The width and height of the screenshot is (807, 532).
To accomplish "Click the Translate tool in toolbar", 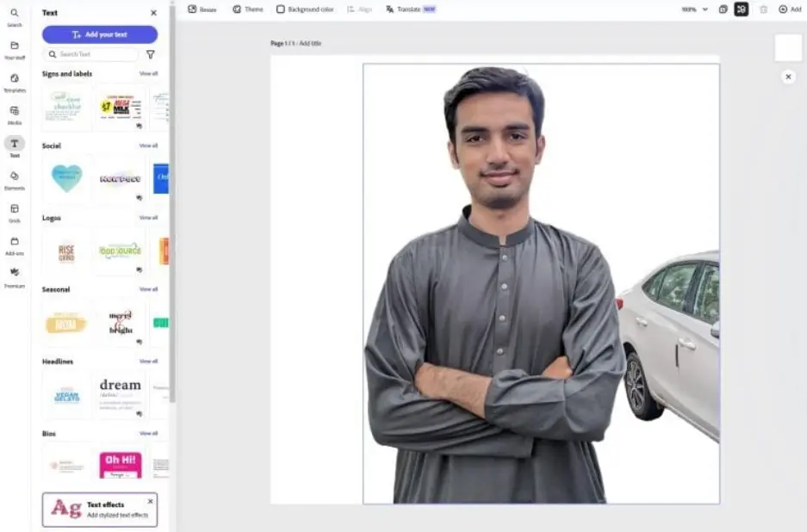I will (404, 9).
